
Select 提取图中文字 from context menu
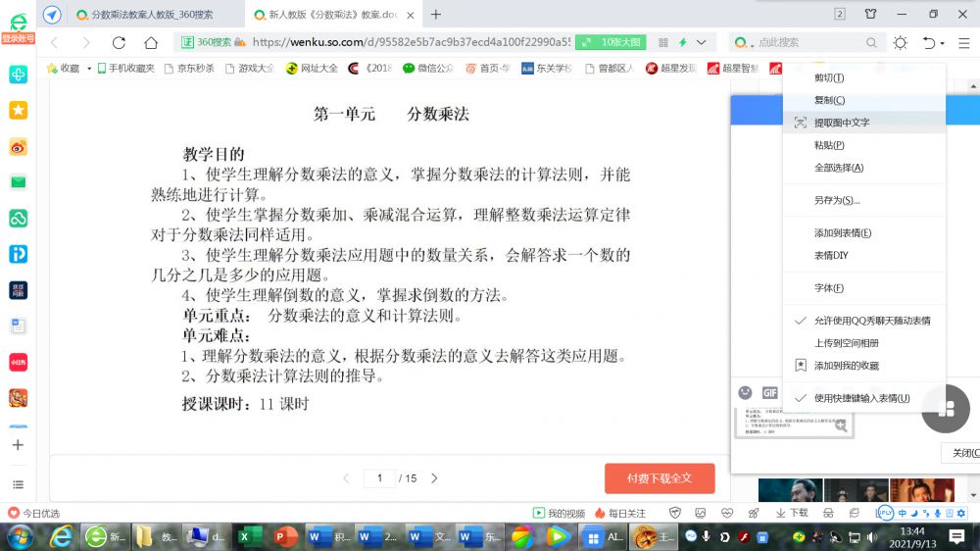841,123
